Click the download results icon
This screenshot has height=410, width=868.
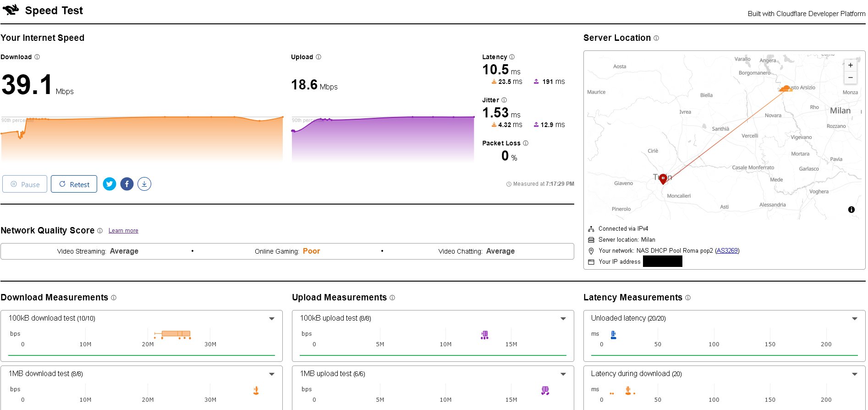[x=144, y=184]
